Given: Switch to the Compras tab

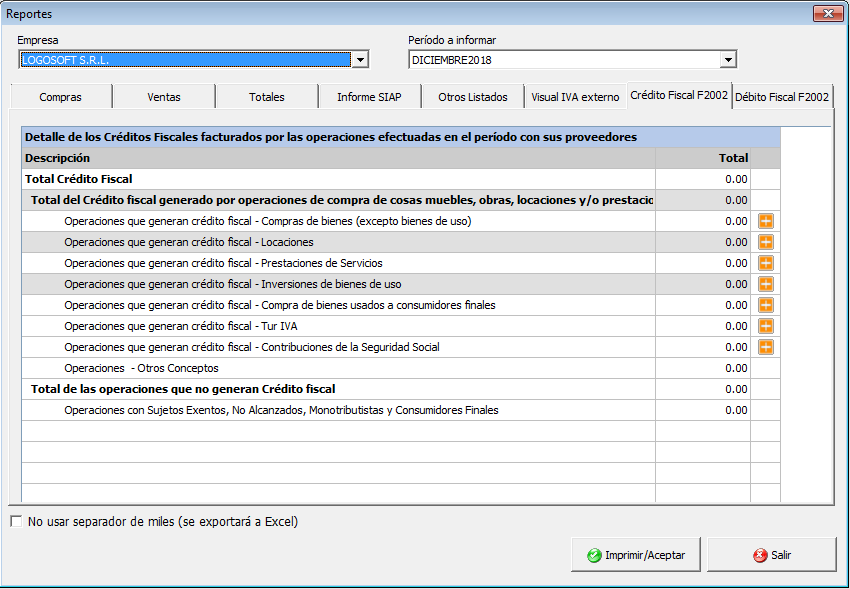Looking at the screenshot, I should [60, 97].
